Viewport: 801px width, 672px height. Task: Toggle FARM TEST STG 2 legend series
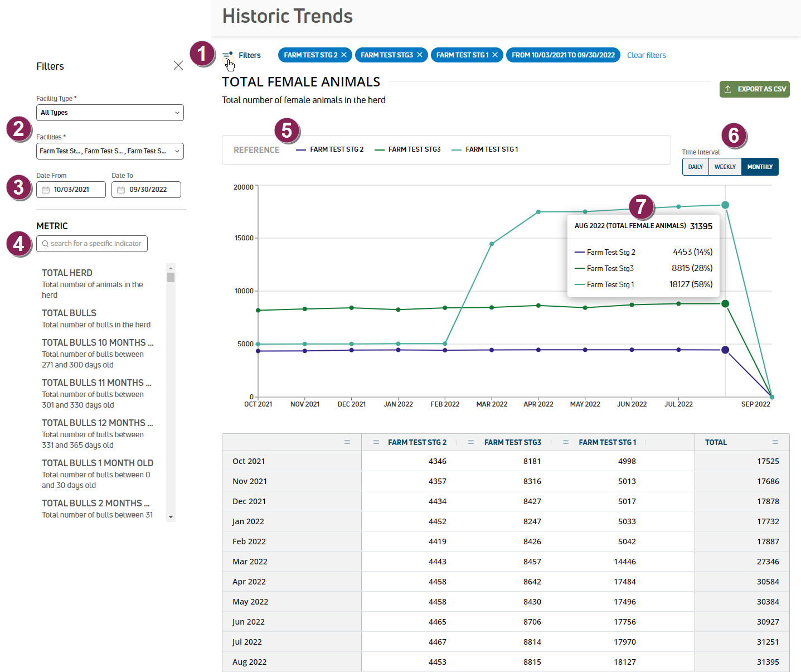[330, 149]
